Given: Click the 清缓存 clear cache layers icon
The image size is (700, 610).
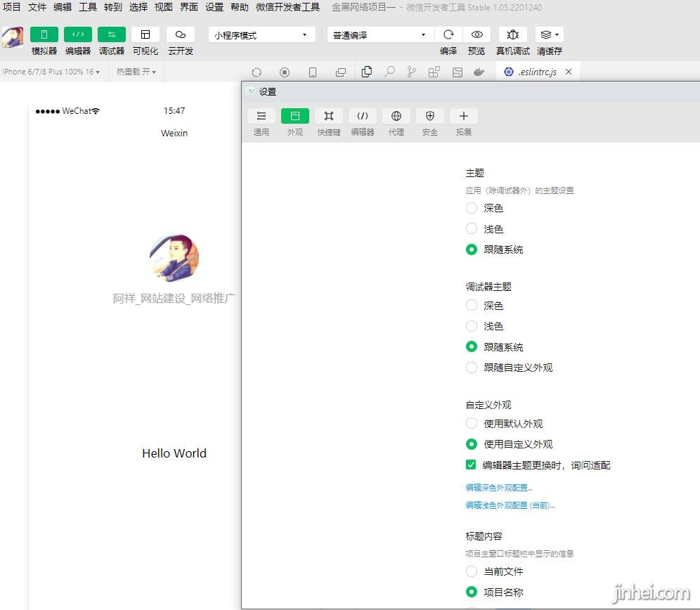Looking at the screenshot, I should (x=545, y=34).
